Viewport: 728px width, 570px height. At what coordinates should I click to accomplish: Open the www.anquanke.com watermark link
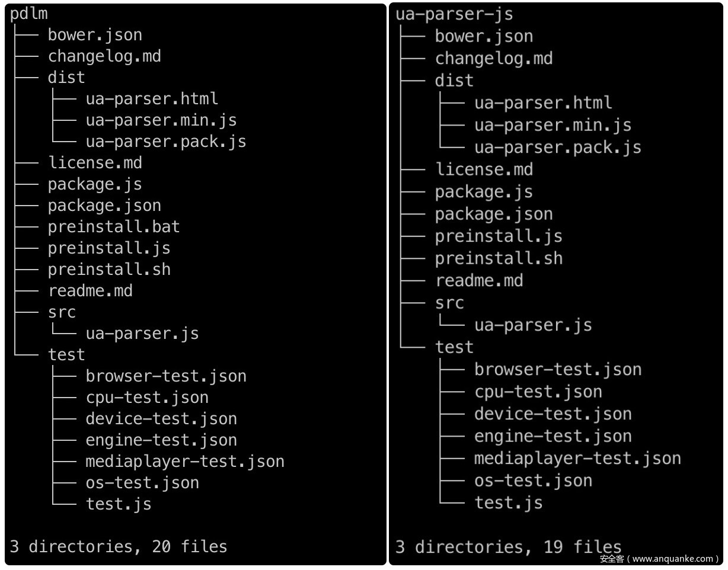660,559
